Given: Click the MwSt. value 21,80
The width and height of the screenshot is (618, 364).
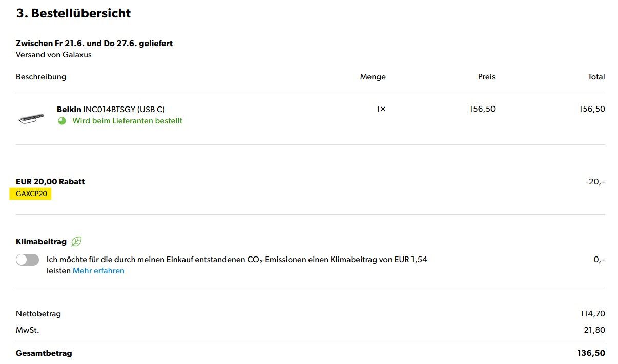Looking at the screenshot, I should tap(594, 330).
